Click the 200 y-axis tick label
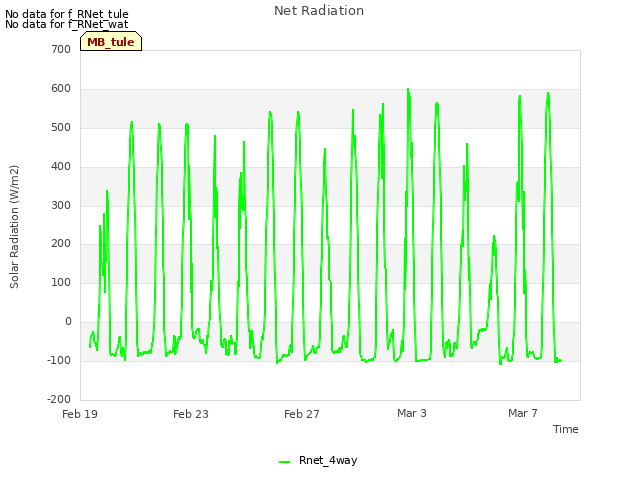 click(61, 244)
